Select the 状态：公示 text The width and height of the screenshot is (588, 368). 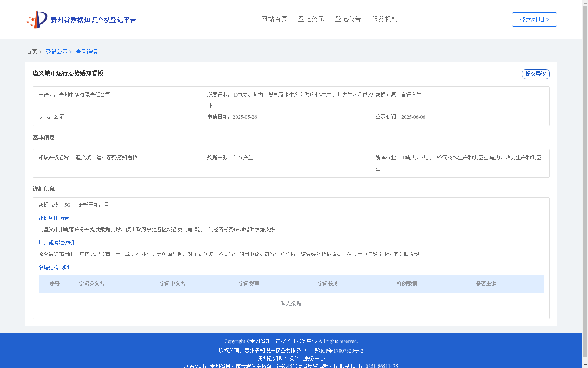(x=51, y=117)
